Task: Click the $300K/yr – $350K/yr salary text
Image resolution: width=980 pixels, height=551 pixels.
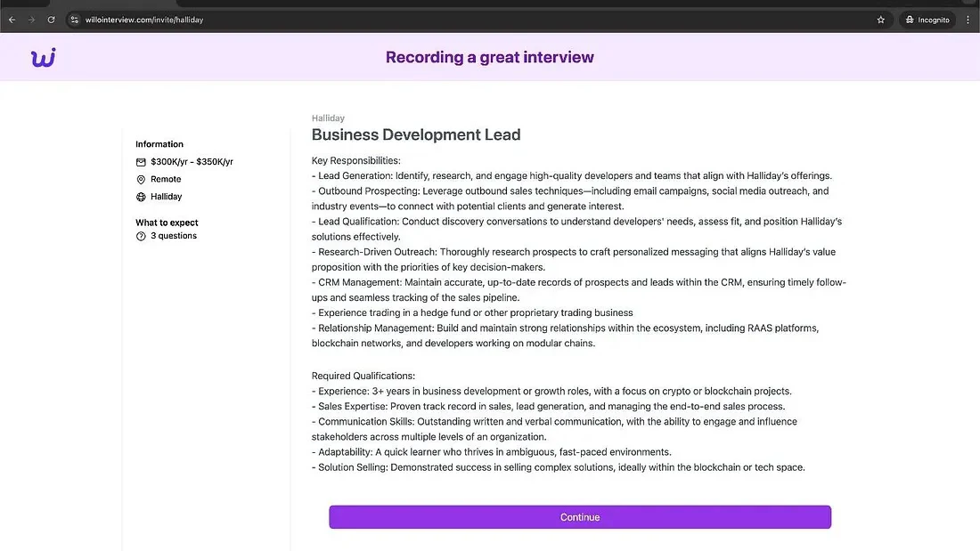Action: [192, 162]
